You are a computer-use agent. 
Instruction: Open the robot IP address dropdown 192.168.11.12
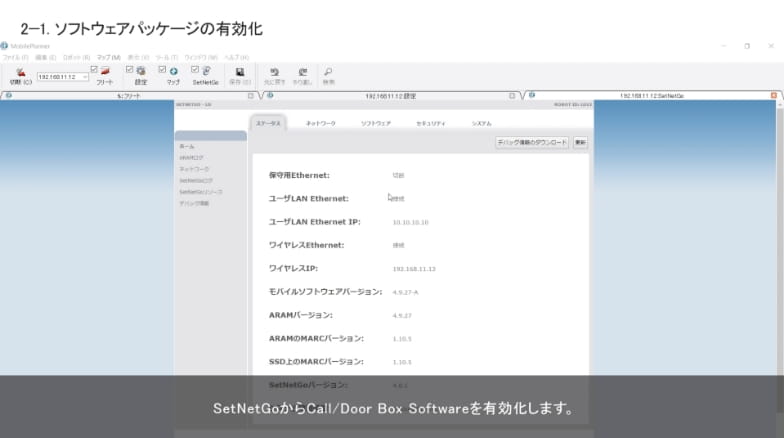63,77
